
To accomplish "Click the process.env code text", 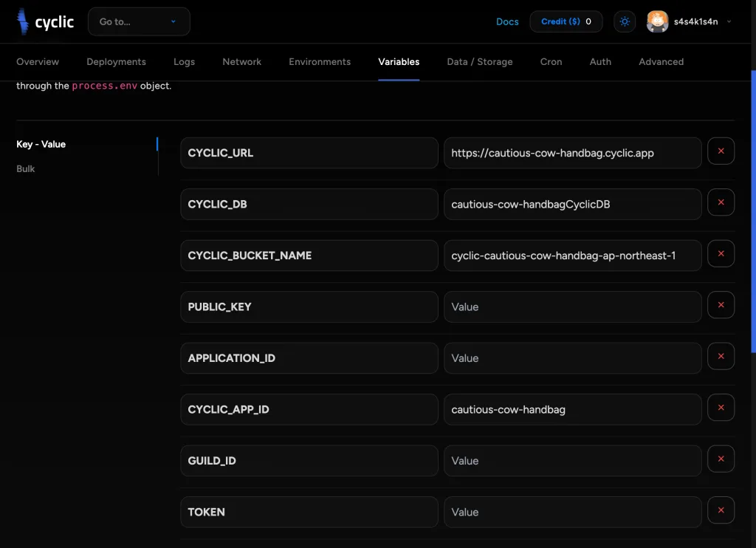I will click(x=105, y=86).
